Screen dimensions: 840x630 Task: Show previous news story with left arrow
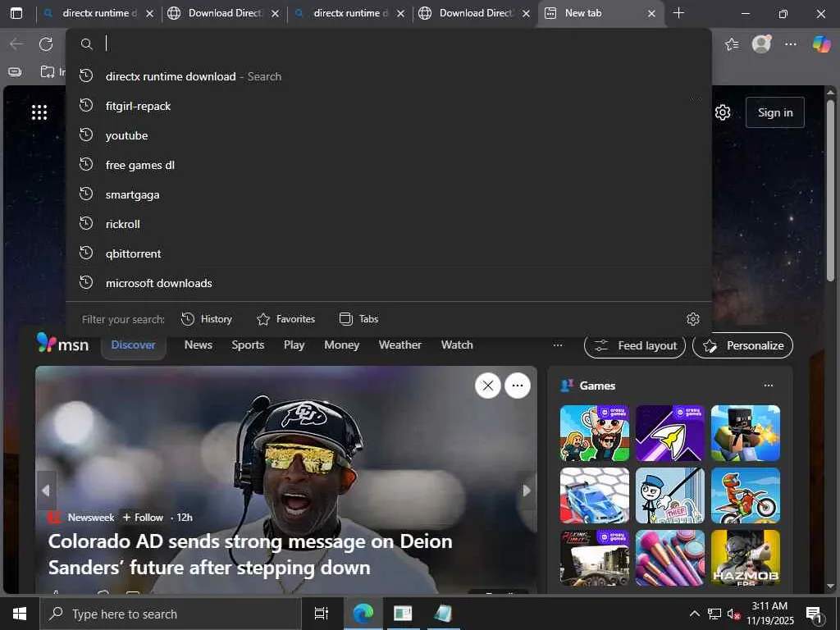(46, 491)
